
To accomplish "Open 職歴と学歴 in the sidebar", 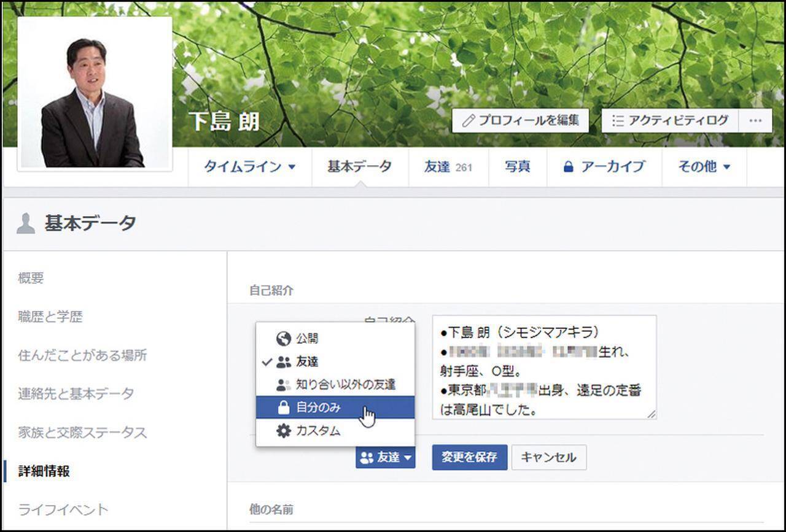I will pyautogui.click(x=50, y=317).
